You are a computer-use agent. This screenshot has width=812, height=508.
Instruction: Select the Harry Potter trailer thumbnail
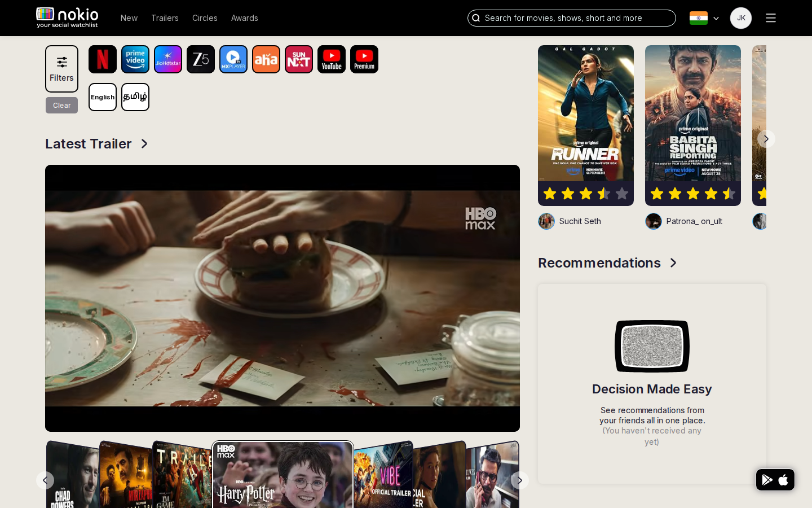(283, 475)
